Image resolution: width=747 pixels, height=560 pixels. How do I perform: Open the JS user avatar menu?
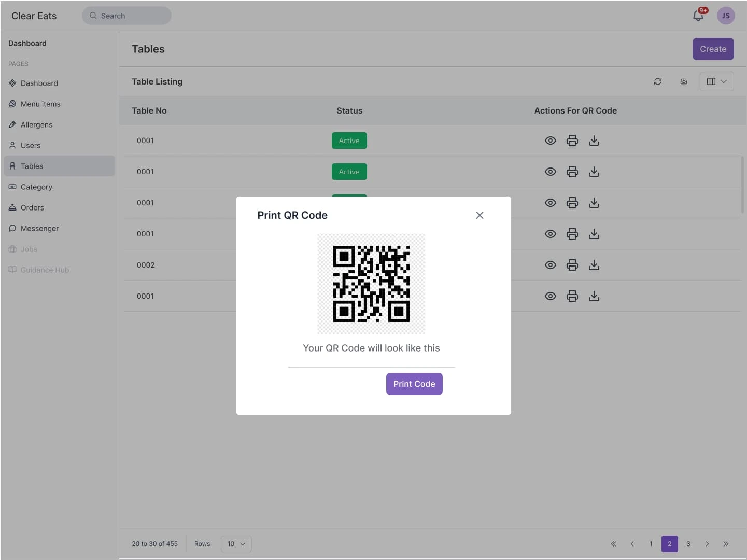pos(726,16)
